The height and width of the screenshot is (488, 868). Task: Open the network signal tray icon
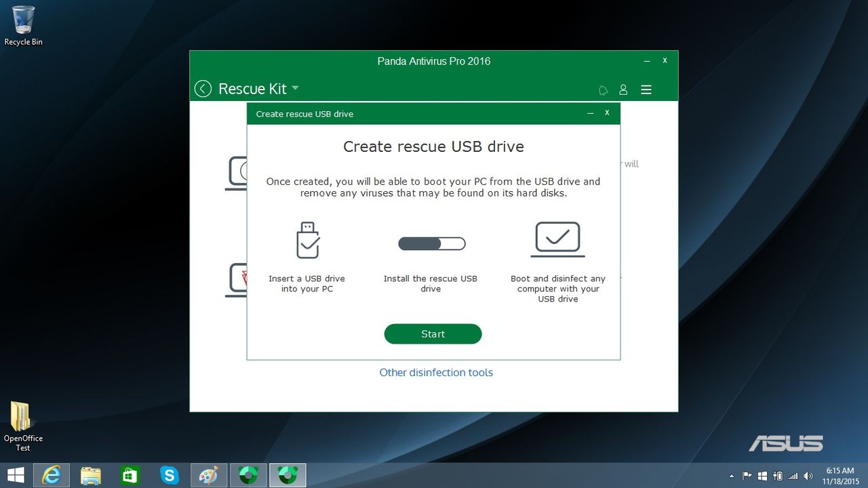(793, 476)
